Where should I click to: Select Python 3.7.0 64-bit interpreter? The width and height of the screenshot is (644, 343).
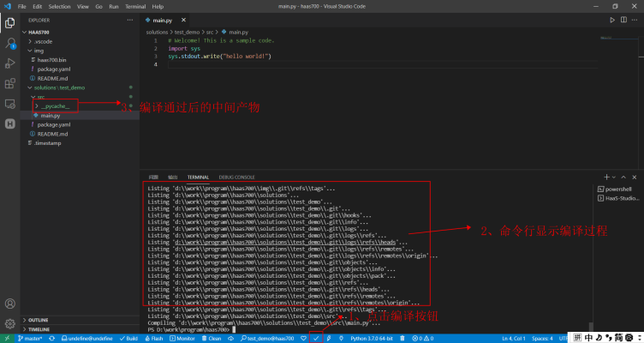pos(372,339)
